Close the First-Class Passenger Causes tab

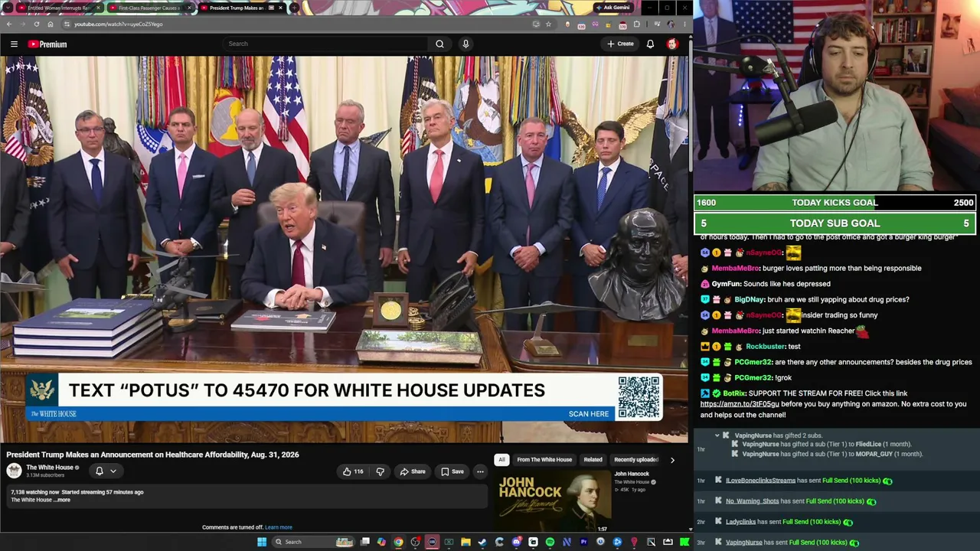[x=189, y=8]
